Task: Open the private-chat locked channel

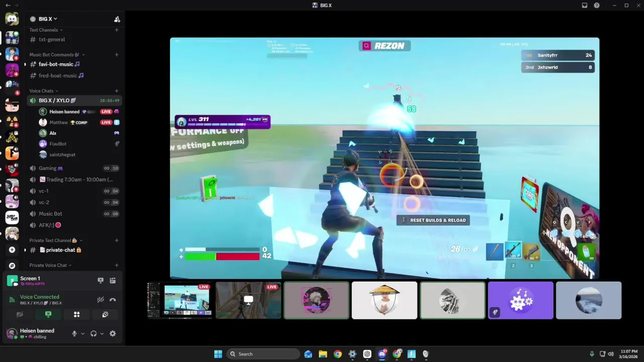Action: (74, 250)
